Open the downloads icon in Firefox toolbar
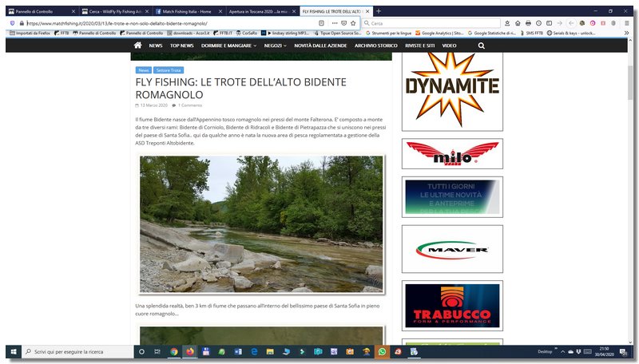 (507, 23)
